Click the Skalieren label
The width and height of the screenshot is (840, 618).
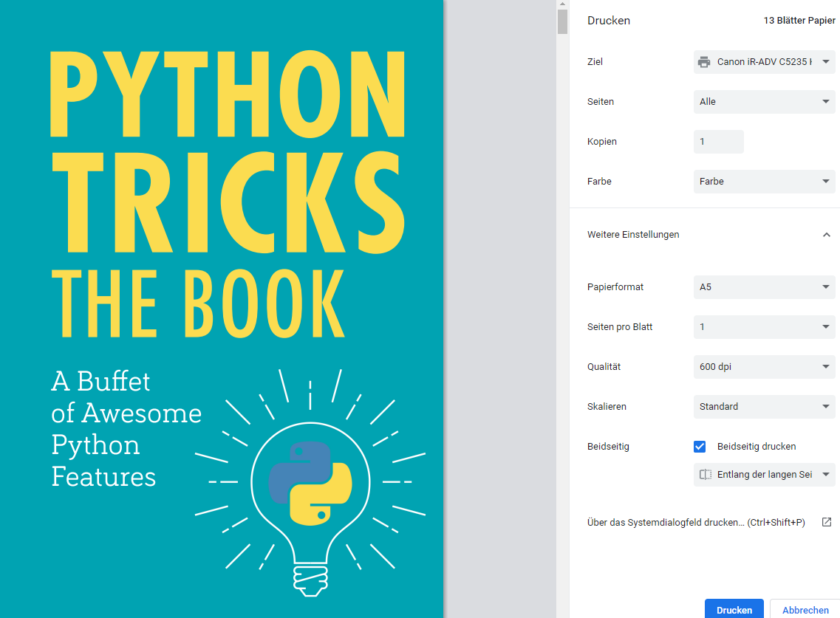click(607, 407)
